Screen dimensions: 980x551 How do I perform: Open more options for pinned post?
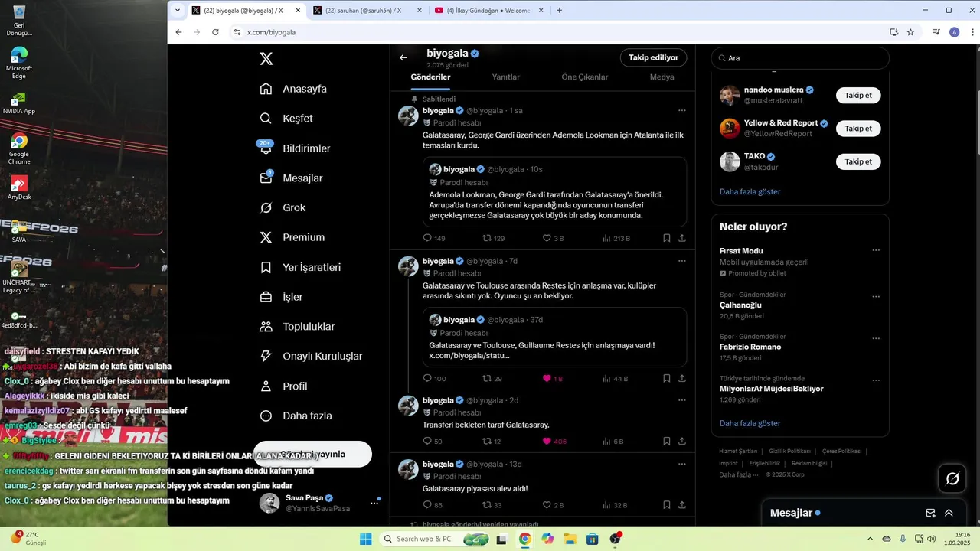[x=681, y=110]
